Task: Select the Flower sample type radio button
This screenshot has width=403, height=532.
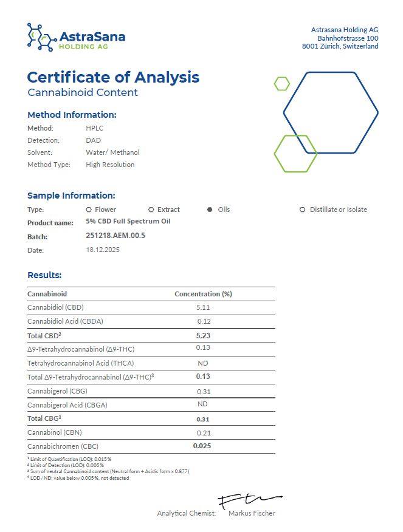Action: pyautogui.click(x=89, y=210)
